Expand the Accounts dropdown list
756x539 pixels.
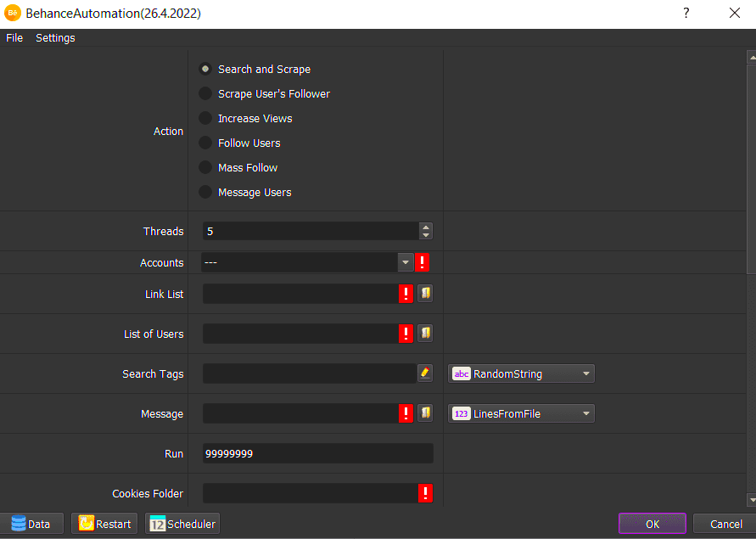click(405, 262)
